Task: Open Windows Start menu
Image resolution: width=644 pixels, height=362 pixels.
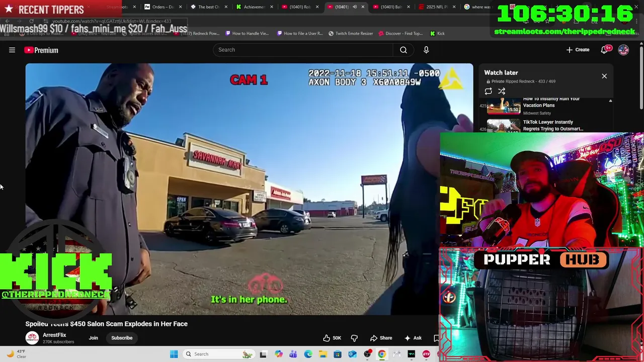Action: tap(174, 354)
